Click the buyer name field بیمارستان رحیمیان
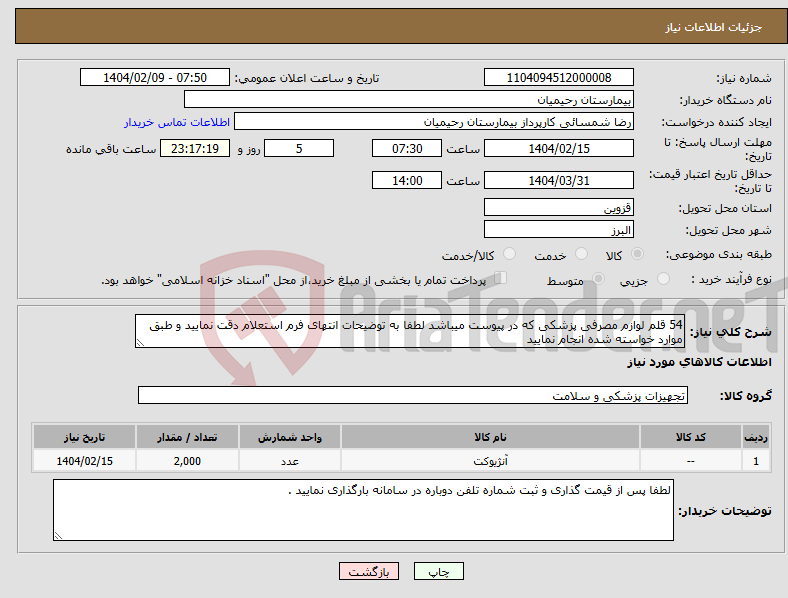The height and width of the screenshot is (598, 788). [x=409, y=99]
